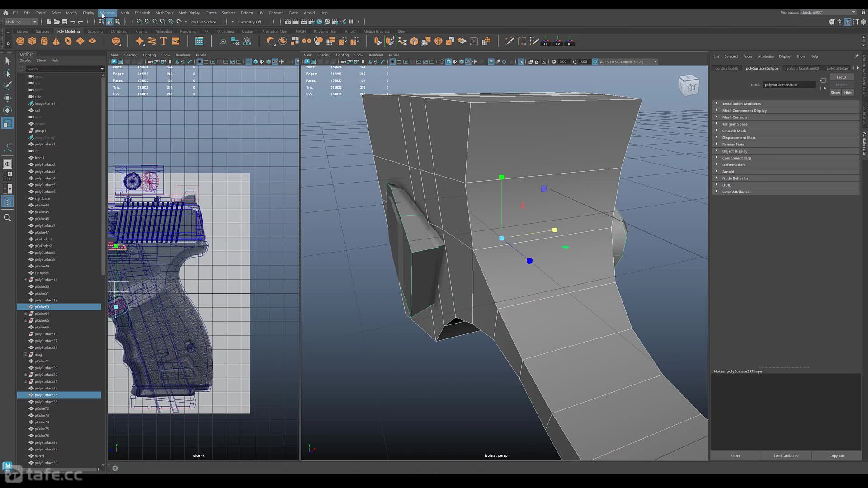
Task: Click the FT shelf button
Action: (546, 41)
